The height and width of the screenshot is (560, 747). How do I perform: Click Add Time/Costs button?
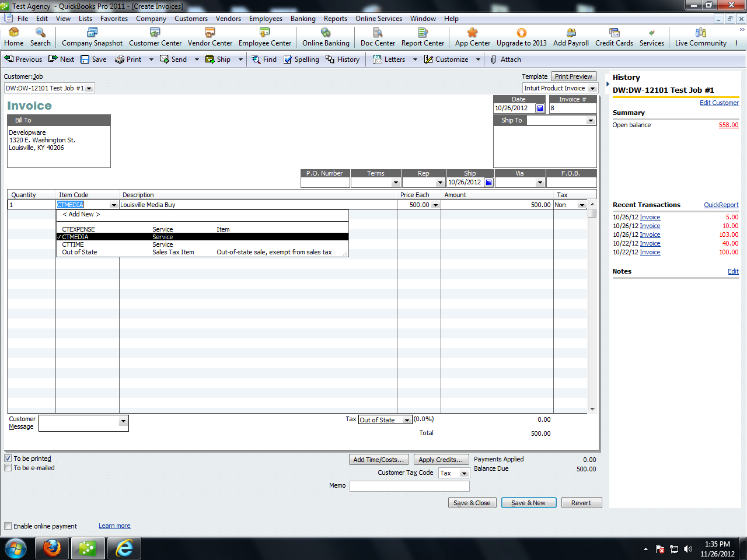pos(379,460)
